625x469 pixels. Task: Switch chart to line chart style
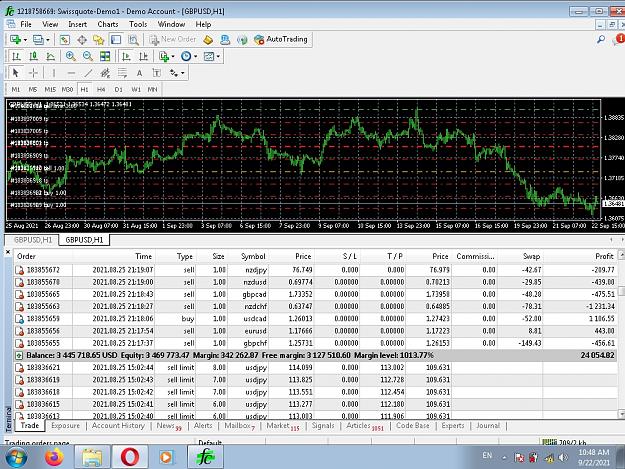click(x=51, y=56)
